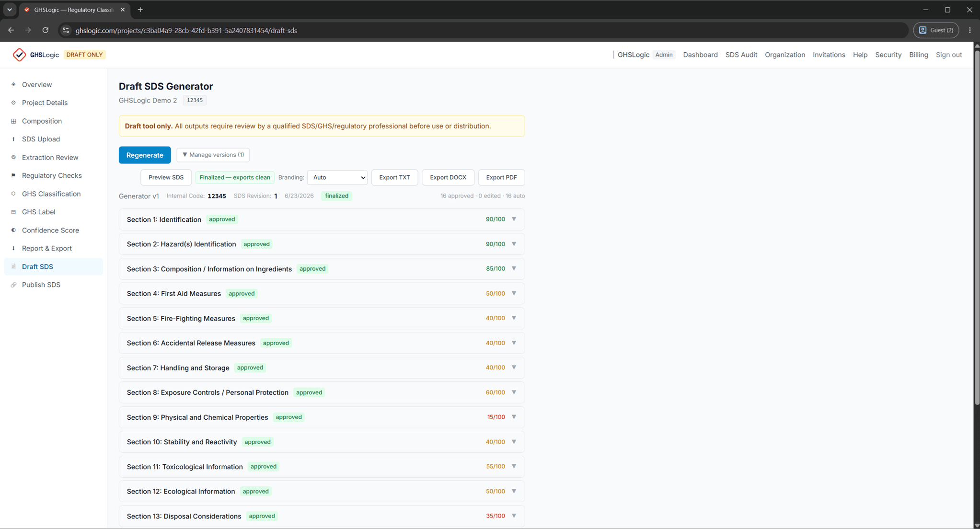
Task: Open Dashboard in the top navigation
Action: 700,55
